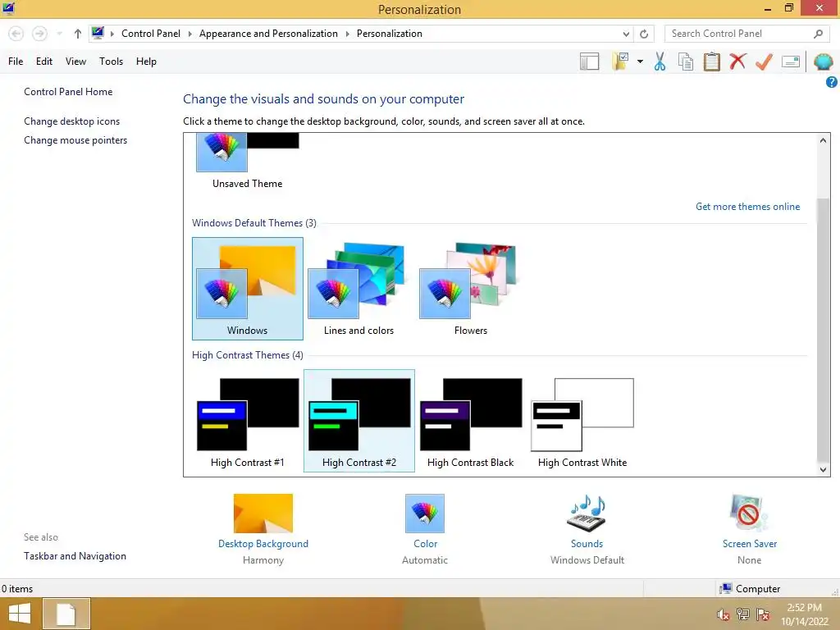Expand arrow before Control Panel breadcrumb
Viewport: 840px width, 630px height.
[x=112, y=34]
